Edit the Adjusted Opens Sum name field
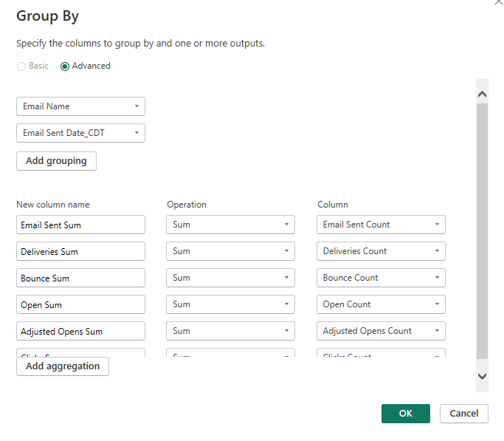 point(80,332)
